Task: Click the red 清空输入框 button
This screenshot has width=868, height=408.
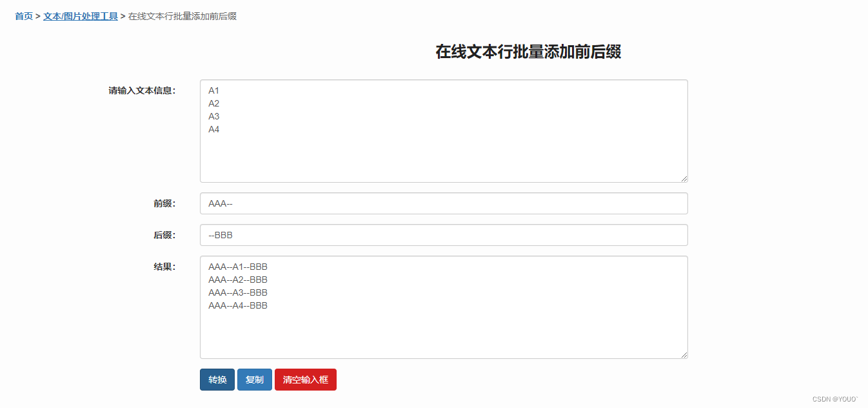Action: [306, 380]
